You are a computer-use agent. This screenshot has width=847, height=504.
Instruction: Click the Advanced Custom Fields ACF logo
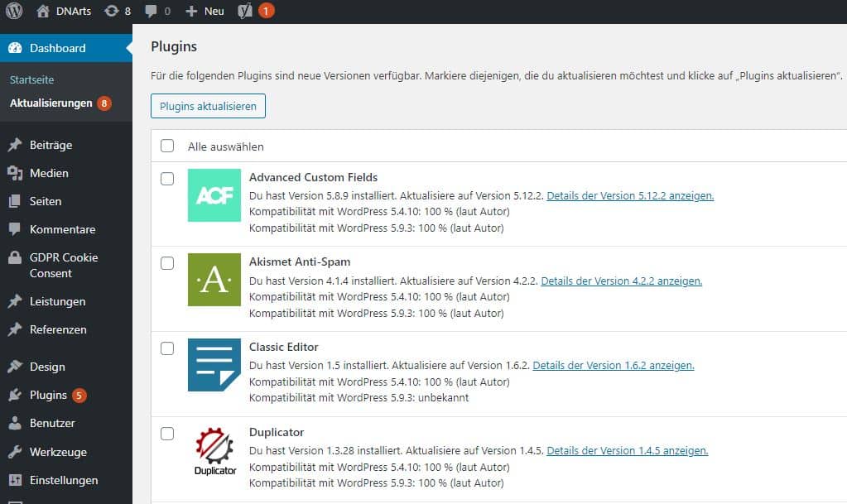click(x=214, y=195)
